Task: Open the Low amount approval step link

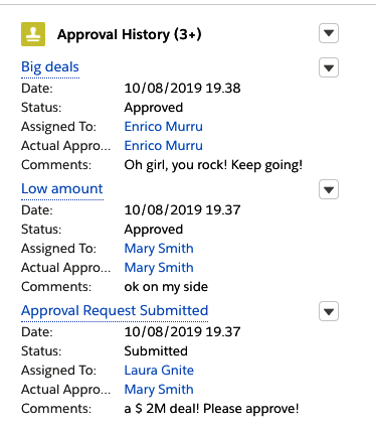Action: [62, 189]
